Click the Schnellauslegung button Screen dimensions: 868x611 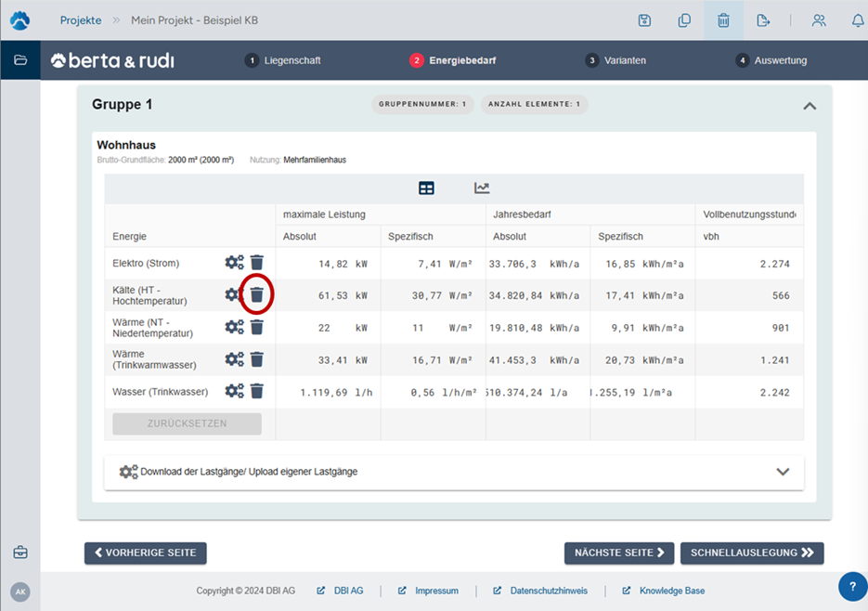pyautogui.click(x=752, y=552)
